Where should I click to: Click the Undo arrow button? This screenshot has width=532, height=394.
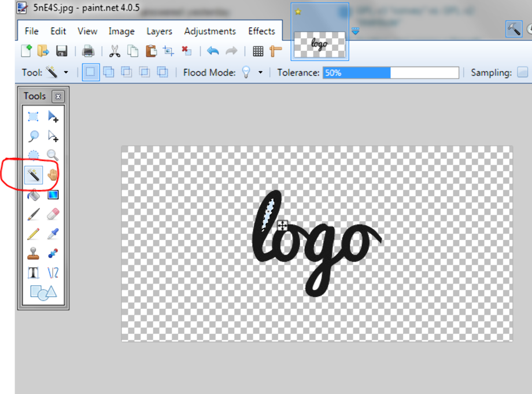[x=213, y=51]
